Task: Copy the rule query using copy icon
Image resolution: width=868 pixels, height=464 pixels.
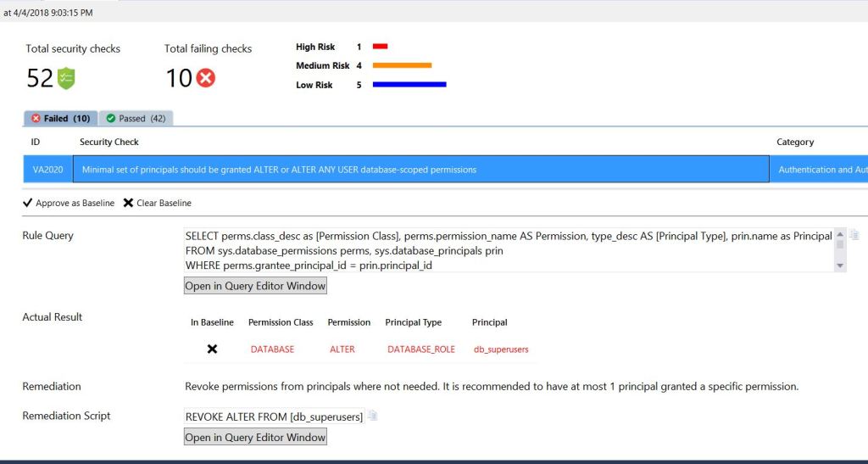Action: pos(854,235)
